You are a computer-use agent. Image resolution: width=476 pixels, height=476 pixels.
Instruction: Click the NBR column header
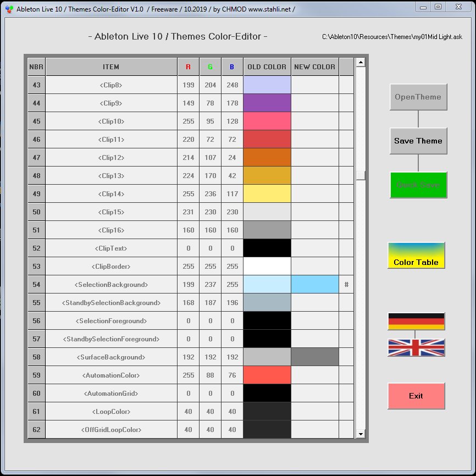coord(36,67)
